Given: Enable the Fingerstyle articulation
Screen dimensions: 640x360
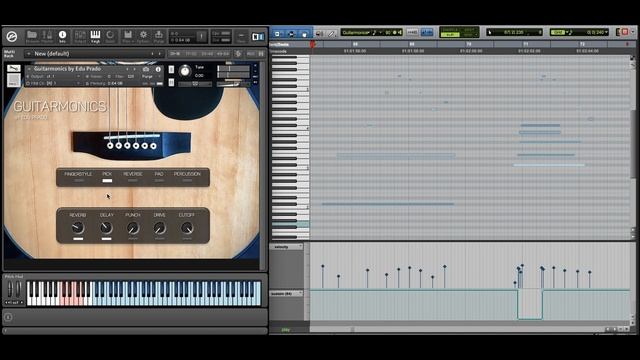Looking at the screenshot, I should (79, 180).
